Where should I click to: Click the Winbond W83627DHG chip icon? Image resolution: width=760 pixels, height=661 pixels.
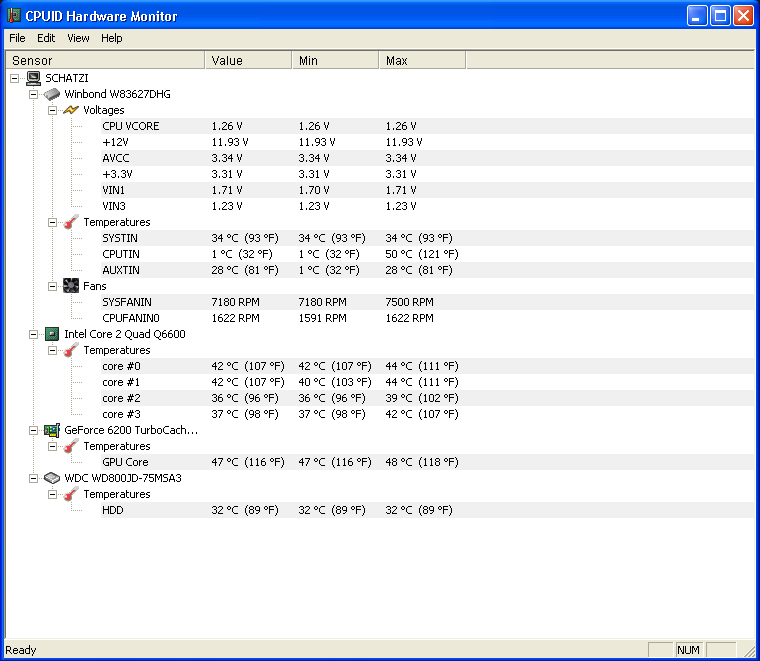coord(51,94)
